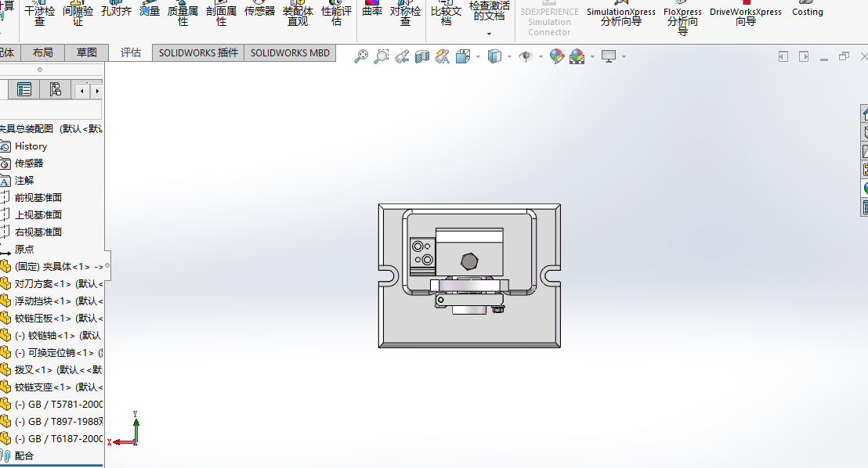
Task: Click Costing tool
Action: click(808, 10)
